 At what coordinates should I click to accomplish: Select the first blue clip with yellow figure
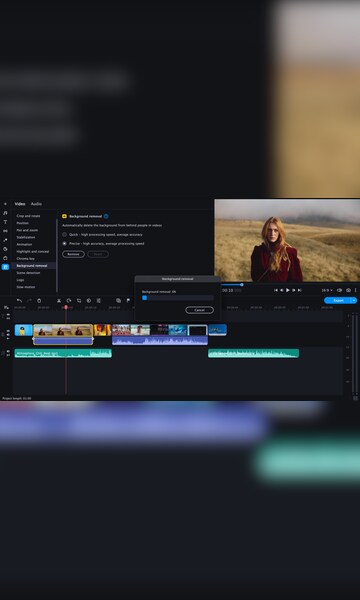23,330
